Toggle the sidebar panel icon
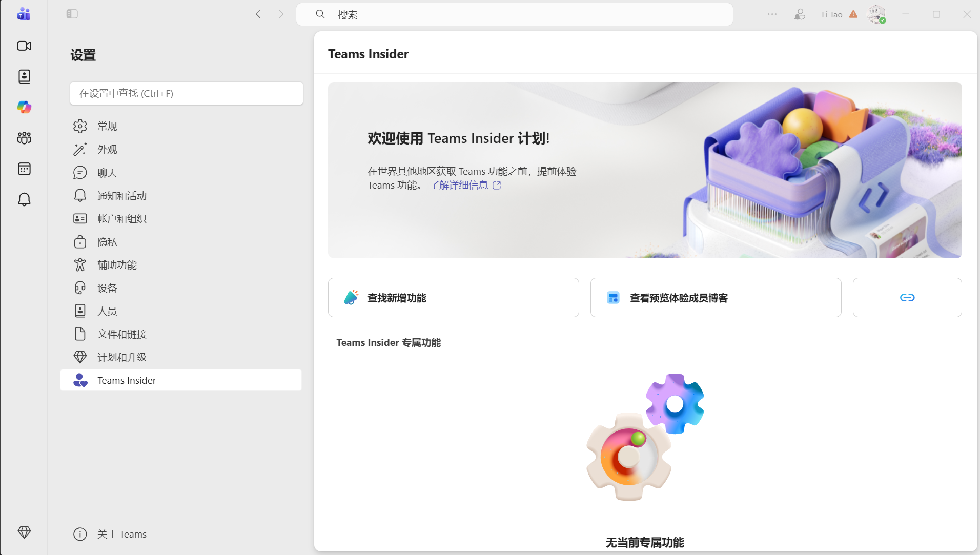980x555 pixels. click(72, 14)
